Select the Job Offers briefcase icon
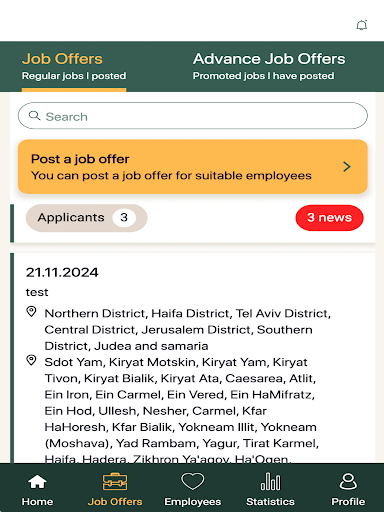384x512 pixels. pos(115,482)
